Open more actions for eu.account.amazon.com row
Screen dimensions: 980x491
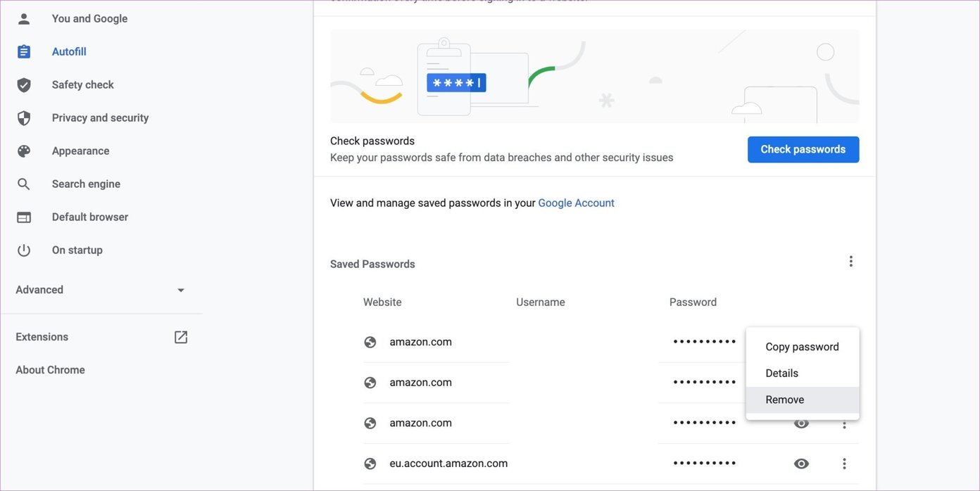point(844,464)
